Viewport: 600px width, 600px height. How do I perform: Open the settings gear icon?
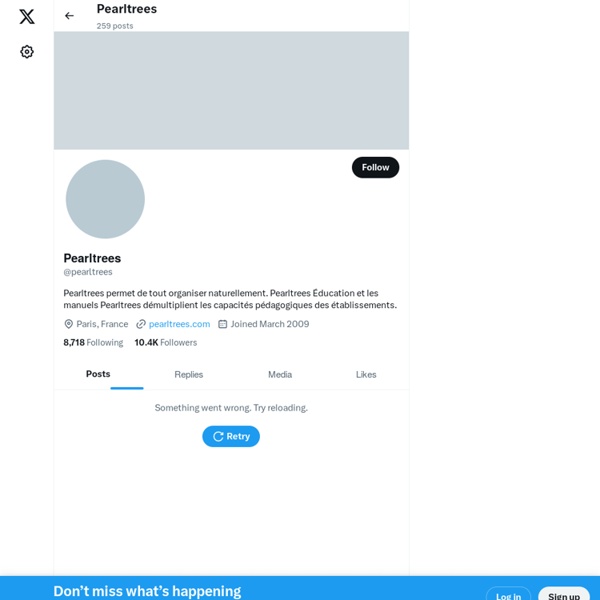[x=27, y=52]
